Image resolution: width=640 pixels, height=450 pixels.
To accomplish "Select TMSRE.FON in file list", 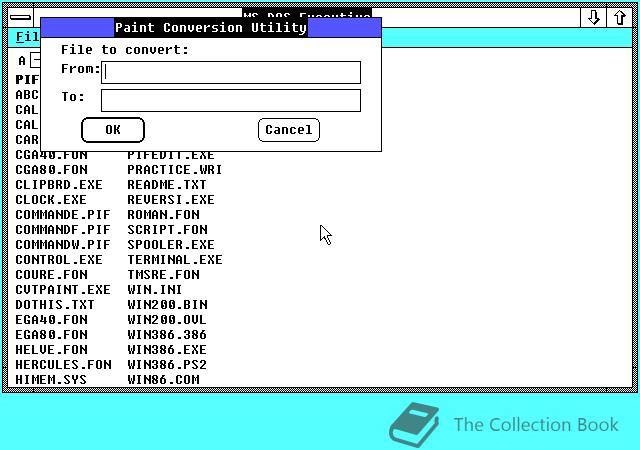I will (163, 275).
